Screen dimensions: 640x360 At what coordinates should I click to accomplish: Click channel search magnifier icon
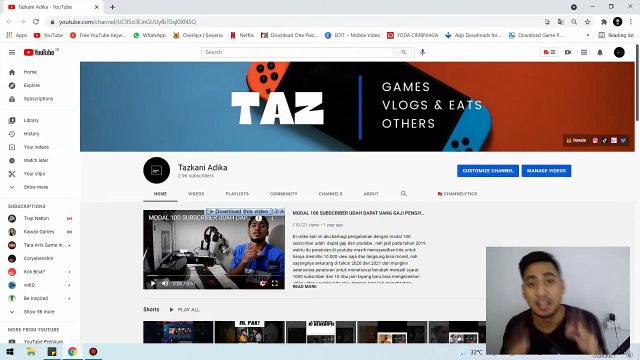404,193
